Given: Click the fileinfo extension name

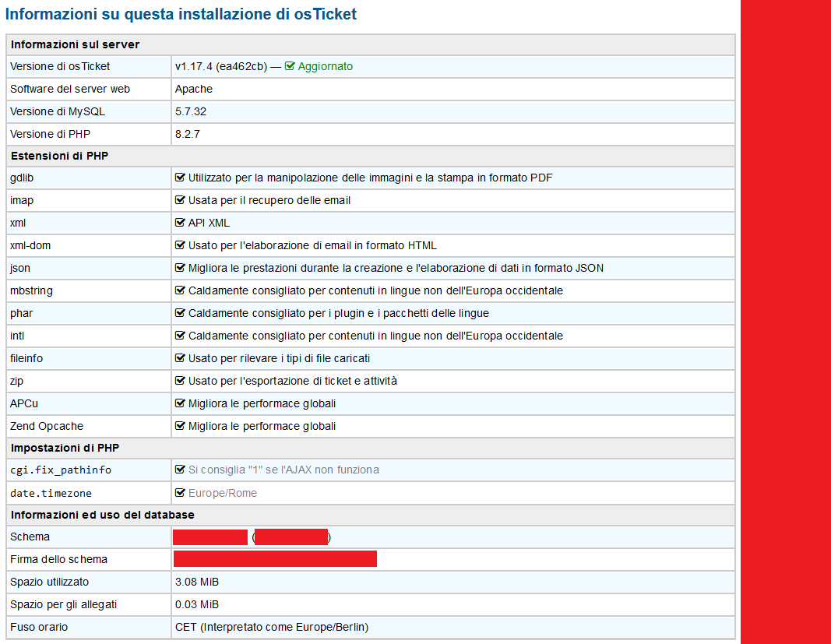Looking at the screenshot, I should click(x=26, y=358).
